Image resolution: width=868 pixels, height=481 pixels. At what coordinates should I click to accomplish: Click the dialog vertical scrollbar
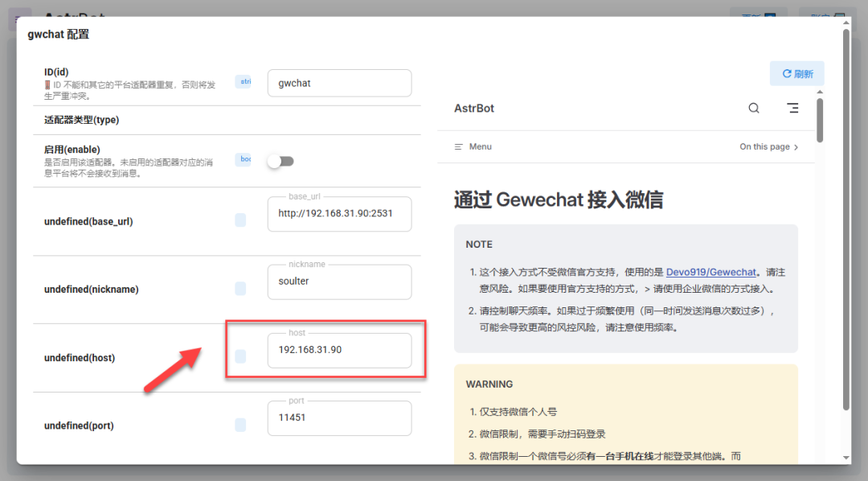(845, 219)
